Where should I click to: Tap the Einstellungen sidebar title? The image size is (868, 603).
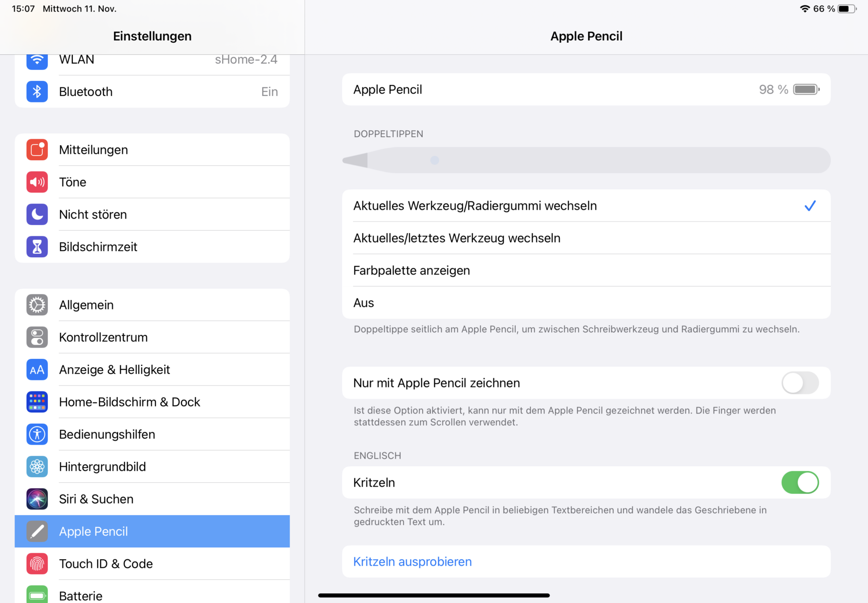coord(152,36)
